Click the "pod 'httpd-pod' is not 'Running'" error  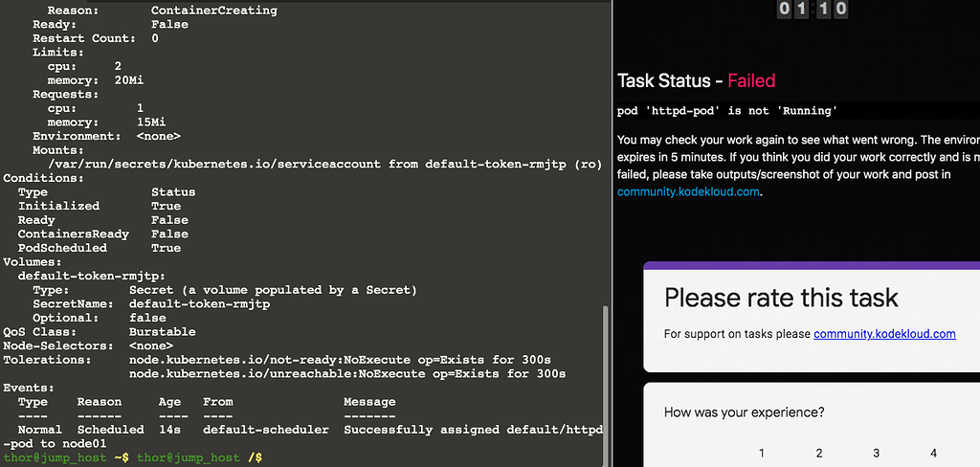pos(729,111)
